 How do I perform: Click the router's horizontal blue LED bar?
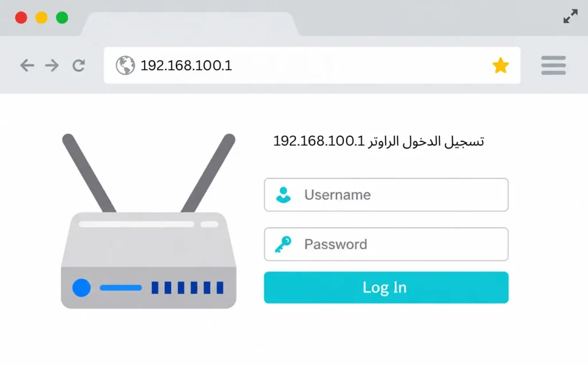[121, 287]
